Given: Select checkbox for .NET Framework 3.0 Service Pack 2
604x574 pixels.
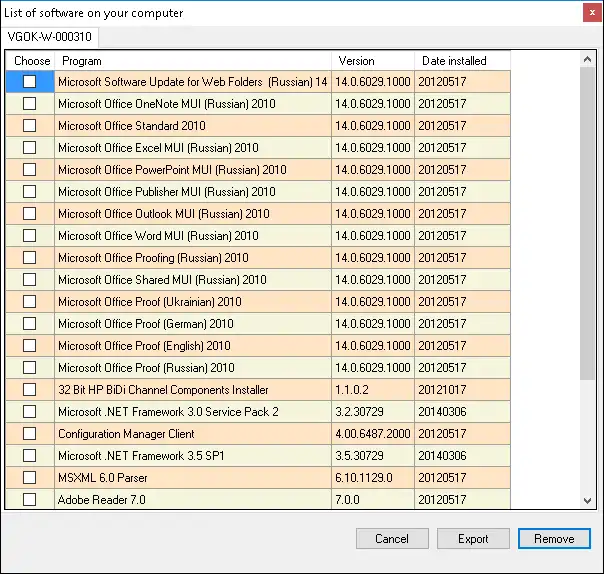Looking at the screenshot, I should (x=30, y=411).
